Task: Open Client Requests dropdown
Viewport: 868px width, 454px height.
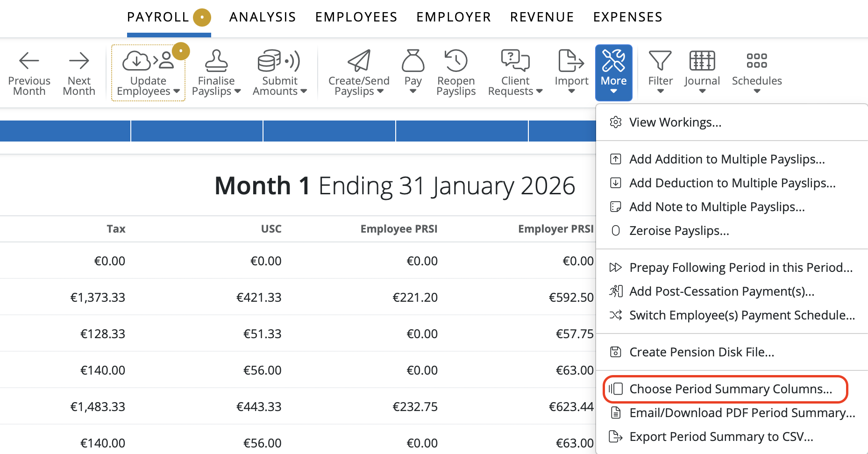Action: point(515,72)
